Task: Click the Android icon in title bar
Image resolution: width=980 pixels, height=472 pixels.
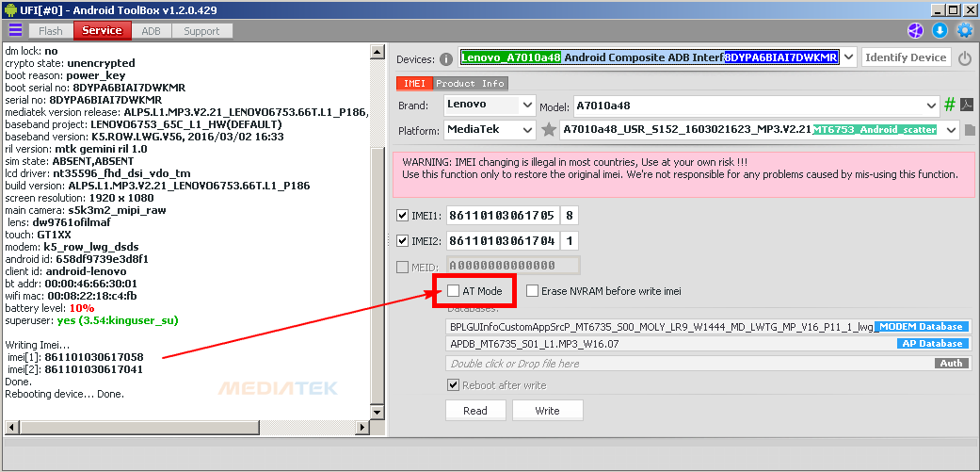Action: point(10,9)
